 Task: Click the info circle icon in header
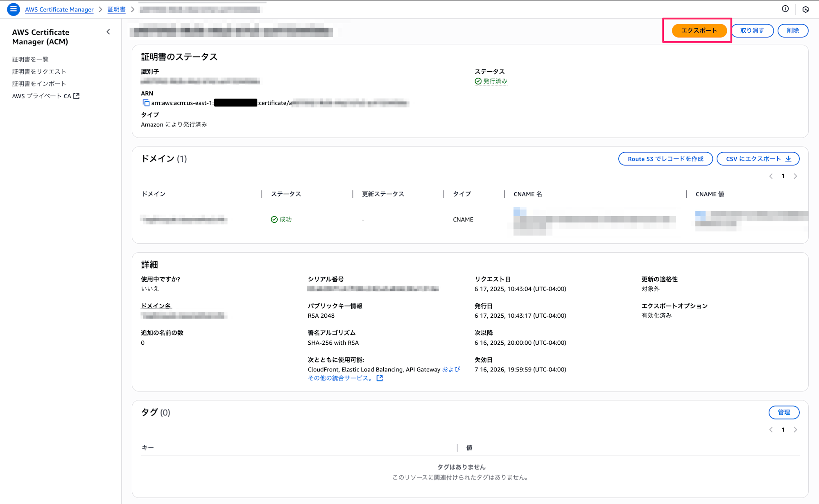(x=785, y=9)
